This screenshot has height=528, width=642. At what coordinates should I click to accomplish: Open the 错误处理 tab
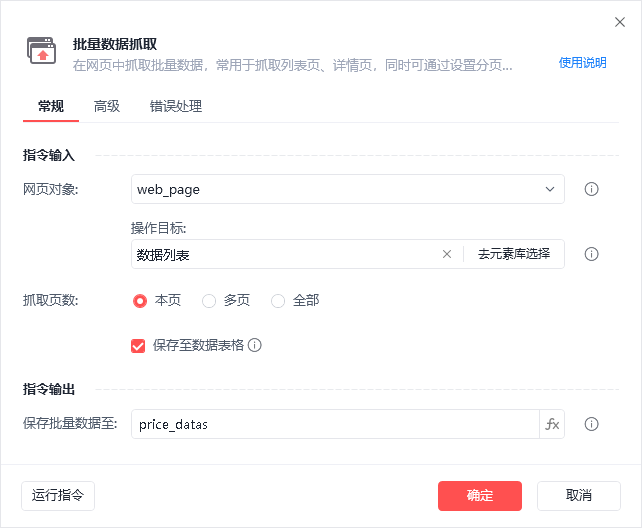point(176,106)
